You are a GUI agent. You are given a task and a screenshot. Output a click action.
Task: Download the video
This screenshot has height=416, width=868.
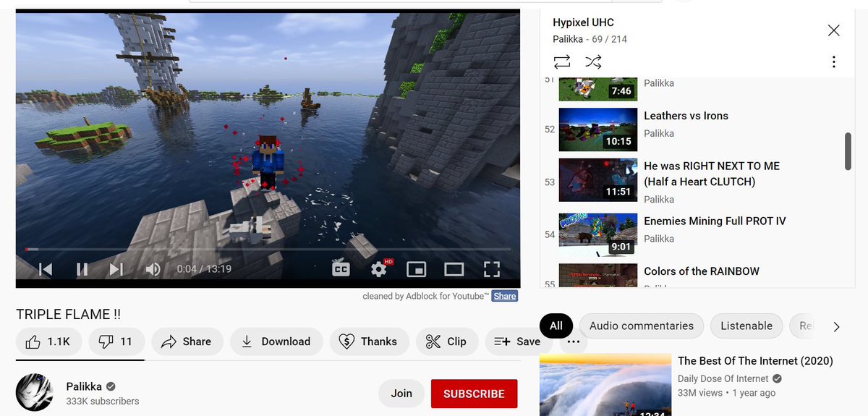tap(276, 341)
